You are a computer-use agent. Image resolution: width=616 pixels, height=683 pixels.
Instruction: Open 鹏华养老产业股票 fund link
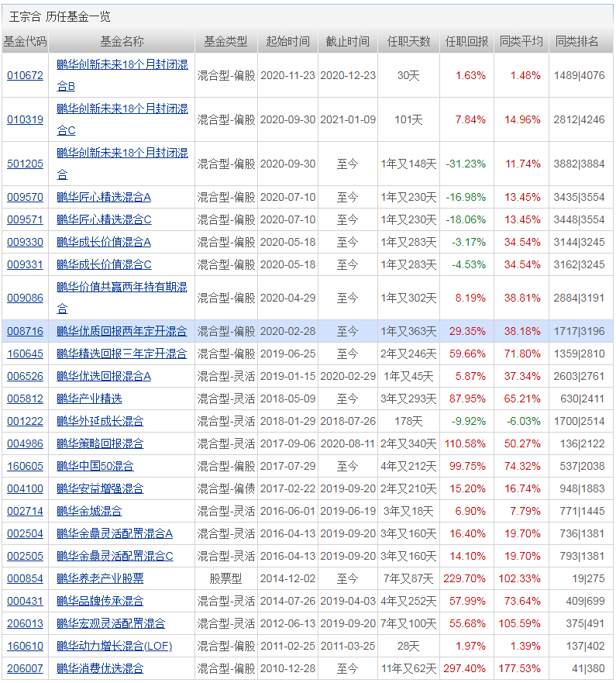pyautogui.click(x=100, y=578)
